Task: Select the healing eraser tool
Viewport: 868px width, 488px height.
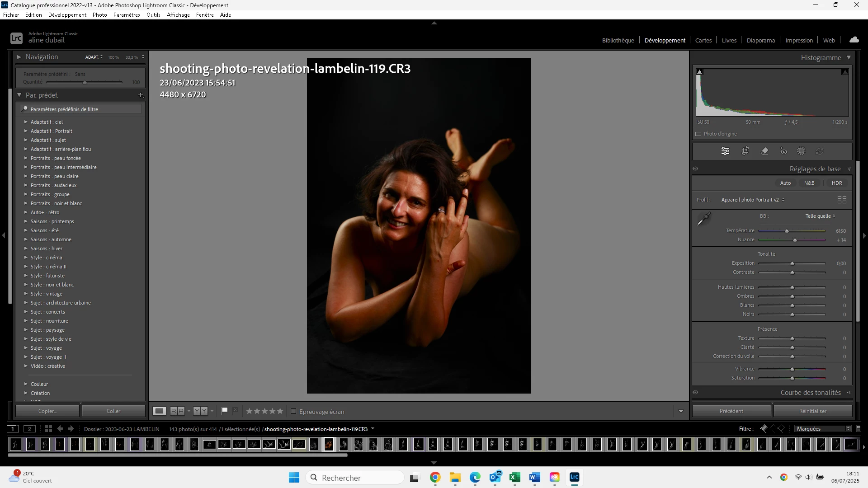Action: tap(764, 151)
